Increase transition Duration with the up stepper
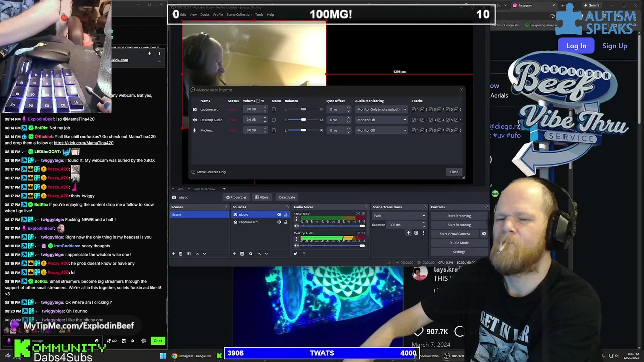644x362 pixels. click(424, 223)
